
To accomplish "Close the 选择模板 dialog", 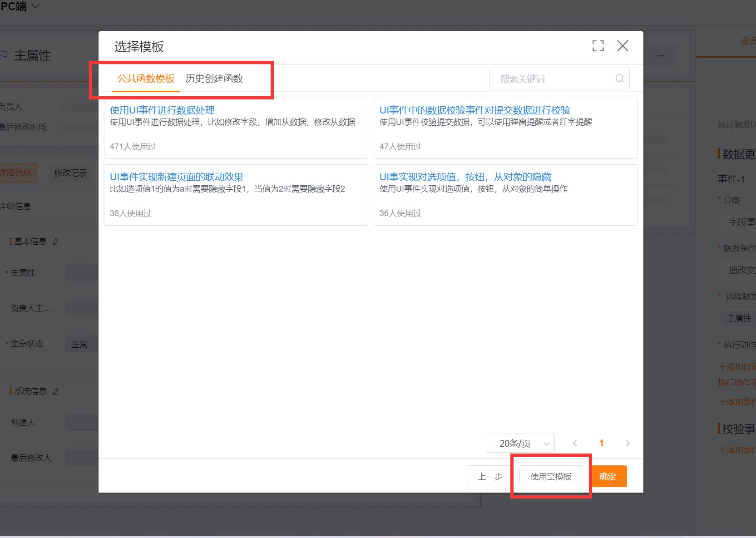I will point(623,46).
